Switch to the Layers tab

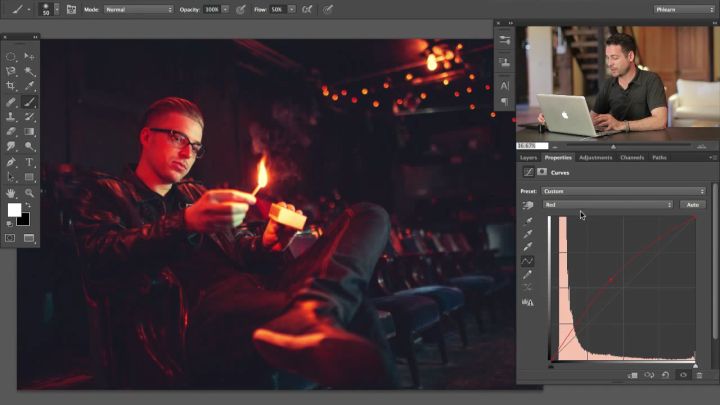pyautogui.click(x=528, y=158)
